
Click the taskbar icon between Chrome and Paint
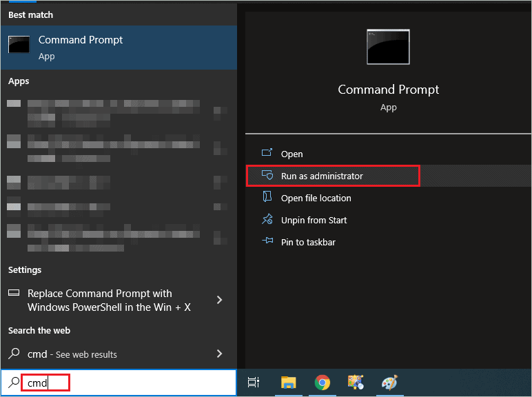356,383
